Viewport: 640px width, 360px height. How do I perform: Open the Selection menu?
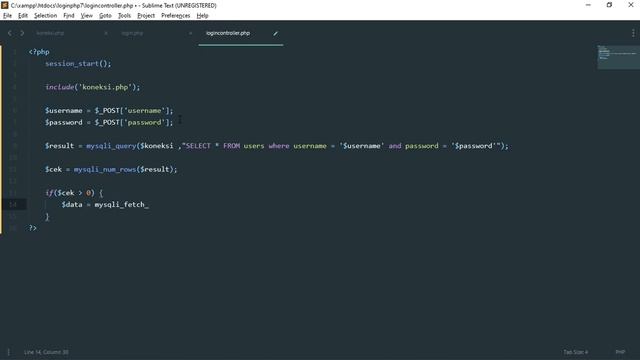45,16
